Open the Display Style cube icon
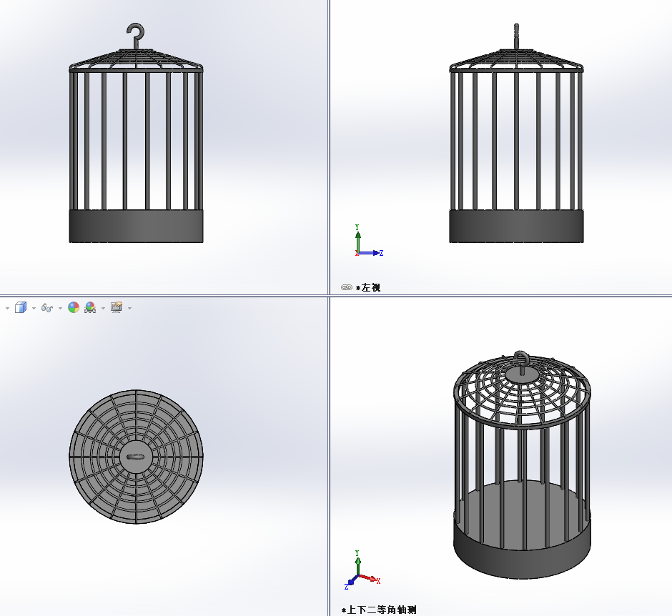Image resolution: width=672 pixels, height=616 pixels. point(21,307)
